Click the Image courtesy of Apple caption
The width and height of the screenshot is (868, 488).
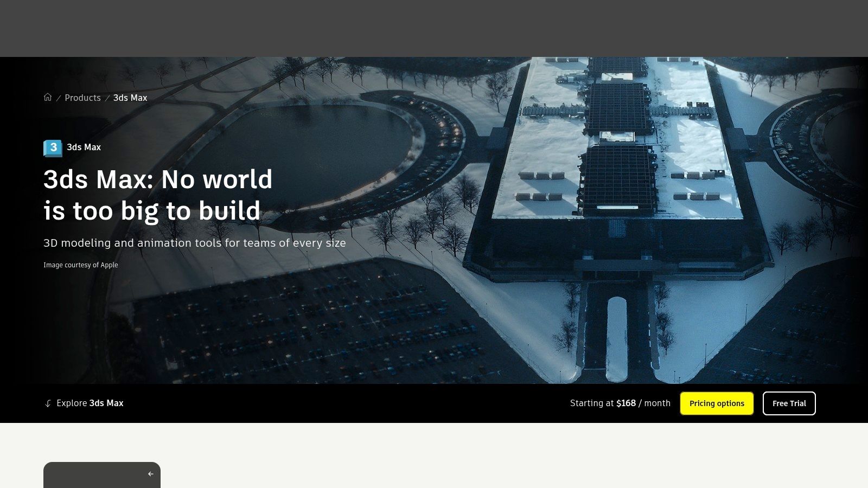tap(81, 265)
